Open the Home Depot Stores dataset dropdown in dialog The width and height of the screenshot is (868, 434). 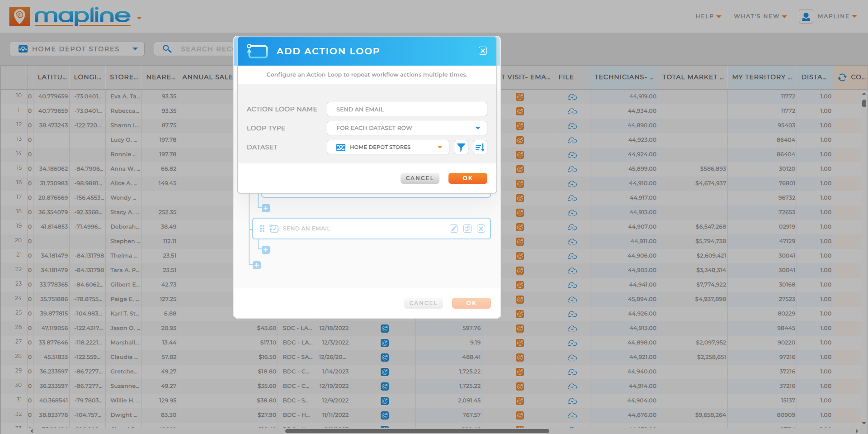(388, 147)
